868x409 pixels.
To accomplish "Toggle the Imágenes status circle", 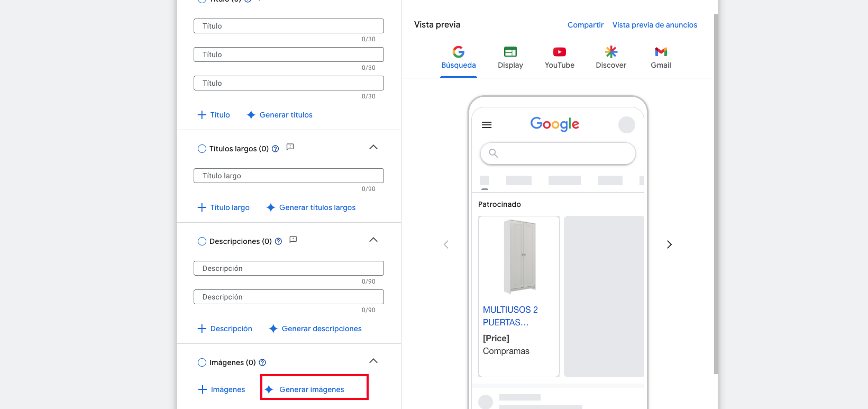I will (202, 362).
